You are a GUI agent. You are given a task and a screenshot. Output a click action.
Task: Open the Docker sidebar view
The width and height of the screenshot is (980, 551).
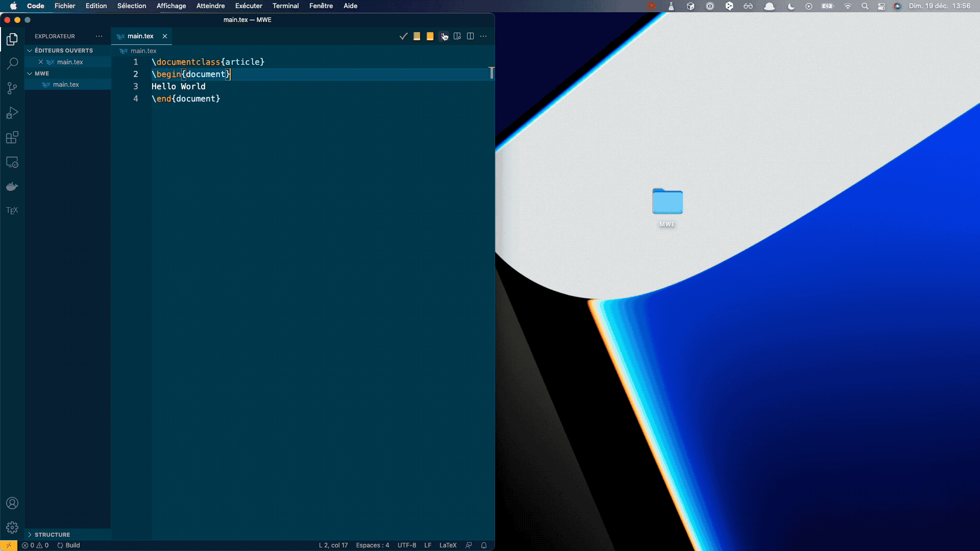pyautogui.click(x=12, y=187)
